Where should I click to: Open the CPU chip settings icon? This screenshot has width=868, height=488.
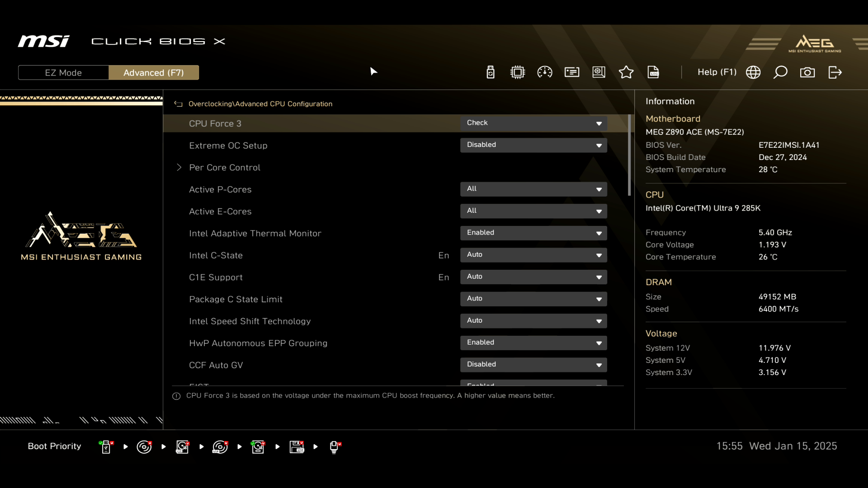click(x=518, y=72)
